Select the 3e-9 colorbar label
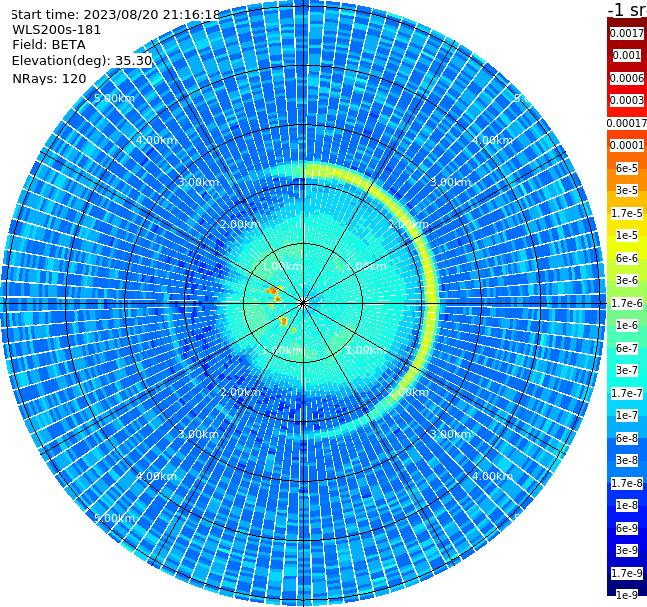This screenshot has width=647, height=607. (x=626, y=550)
